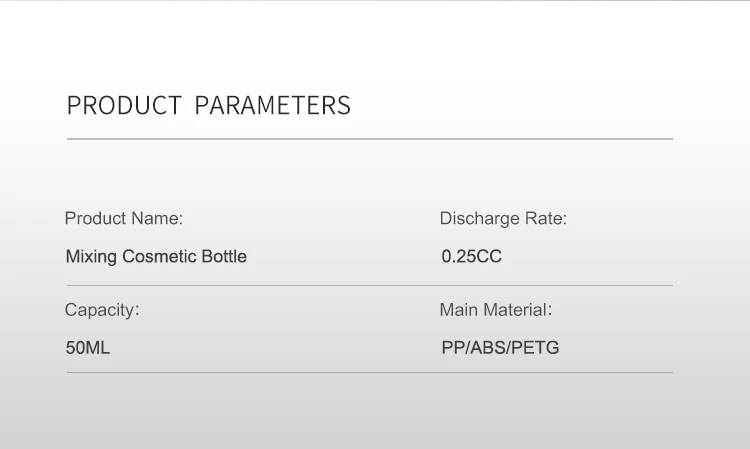Screen dimensions: 750x449
Task: Click the word "Discharge" in the label
Action: click(x=480, y=219)
